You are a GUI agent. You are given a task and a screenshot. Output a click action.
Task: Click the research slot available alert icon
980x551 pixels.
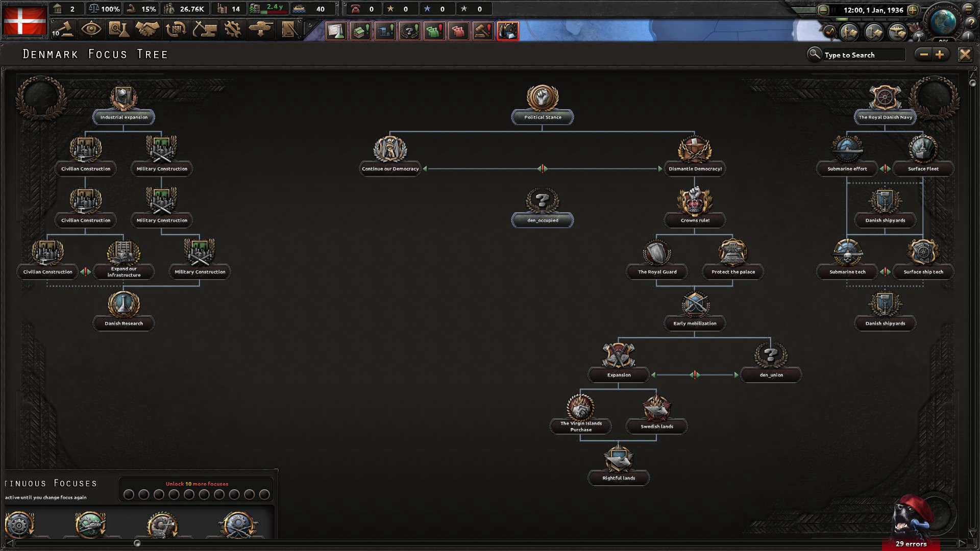336,31
